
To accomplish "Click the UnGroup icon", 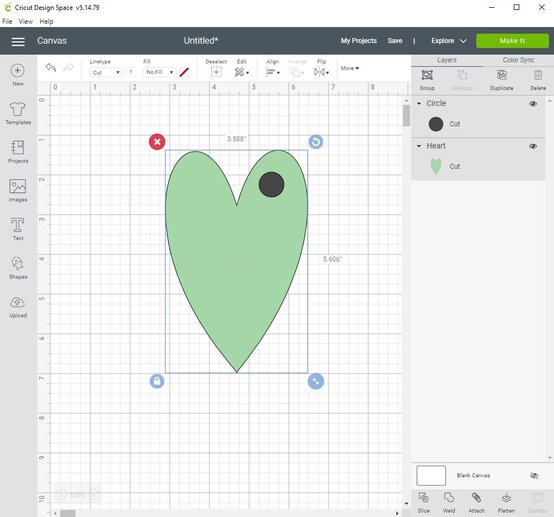I will pyautogui.click(x=462, y=75).
